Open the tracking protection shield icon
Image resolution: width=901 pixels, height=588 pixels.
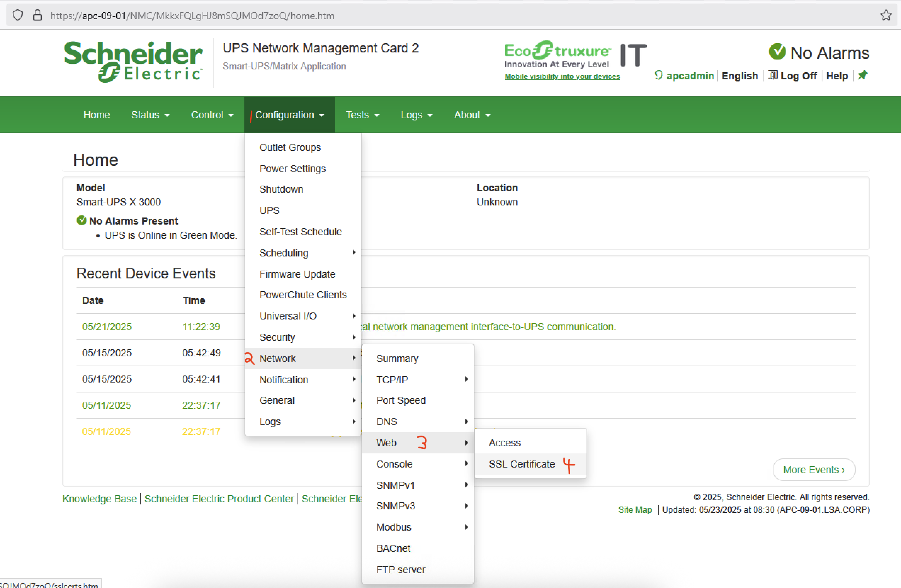[x=18, y=16]
